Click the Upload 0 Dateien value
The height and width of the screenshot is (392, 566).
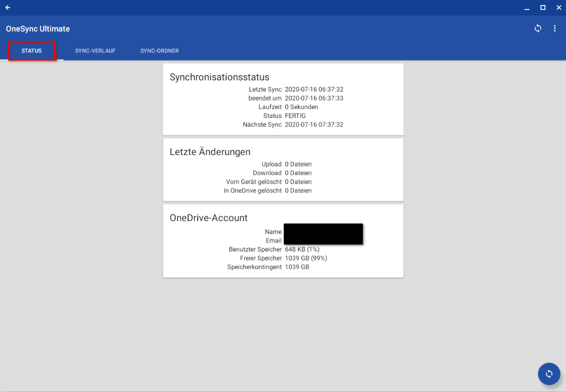tap(298, 164)
